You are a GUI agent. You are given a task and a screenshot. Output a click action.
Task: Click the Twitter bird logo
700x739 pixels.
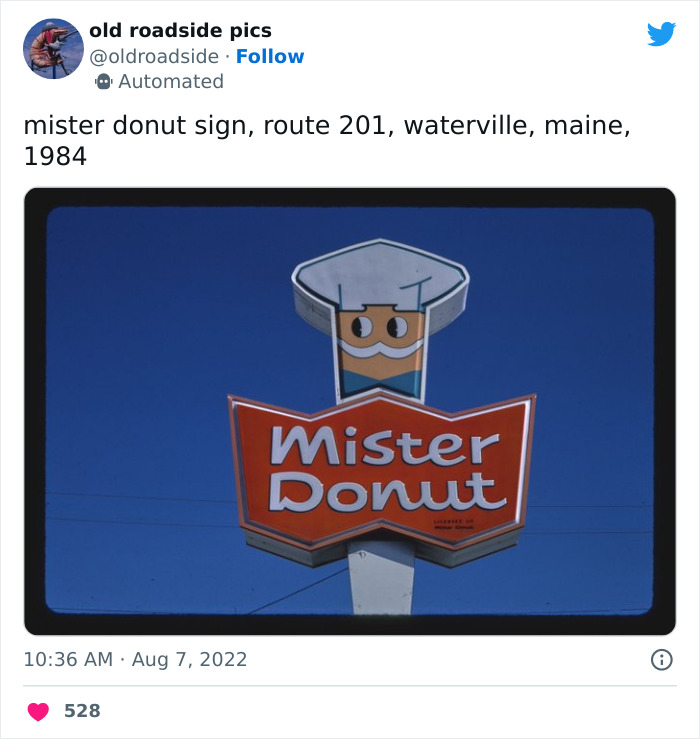coord(661,35)
